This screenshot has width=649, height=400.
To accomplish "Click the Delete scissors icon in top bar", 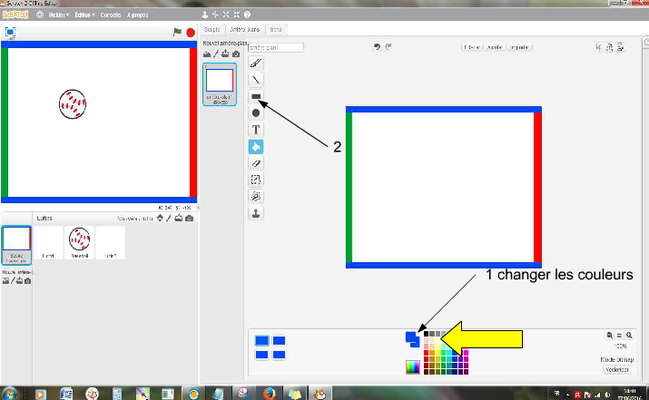I will [215, 14].
